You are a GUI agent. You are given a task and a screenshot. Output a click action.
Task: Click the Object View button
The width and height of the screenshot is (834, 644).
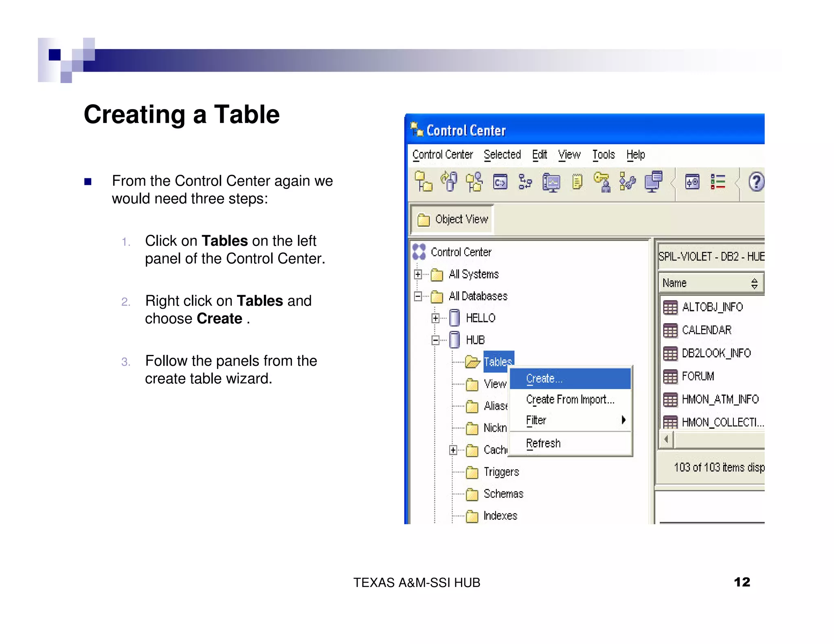point(452,219)
